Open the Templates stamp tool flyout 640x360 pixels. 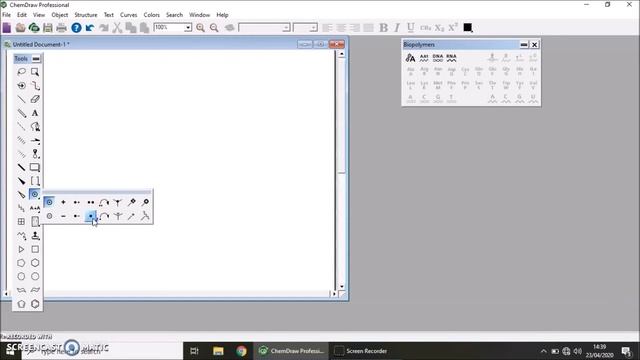tap(35, 236)
